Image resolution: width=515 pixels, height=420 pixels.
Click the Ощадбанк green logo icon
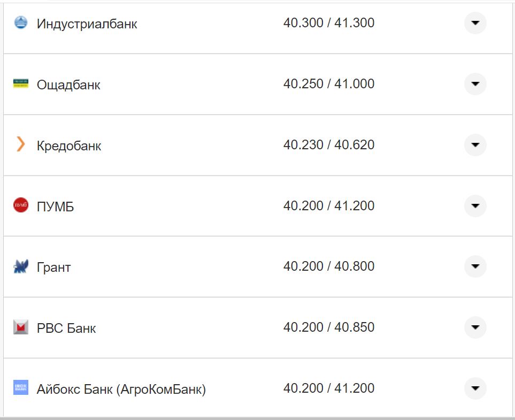[x=20, y=83]
